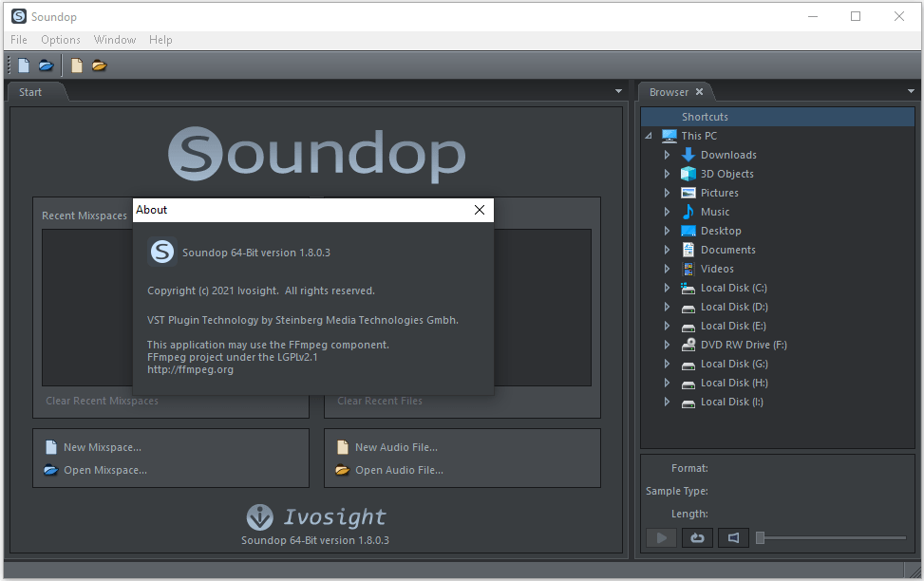The height and width of the screenshot is (581, 924).
Task: Click New Audio File... link
Action: (x=396, y=447)
